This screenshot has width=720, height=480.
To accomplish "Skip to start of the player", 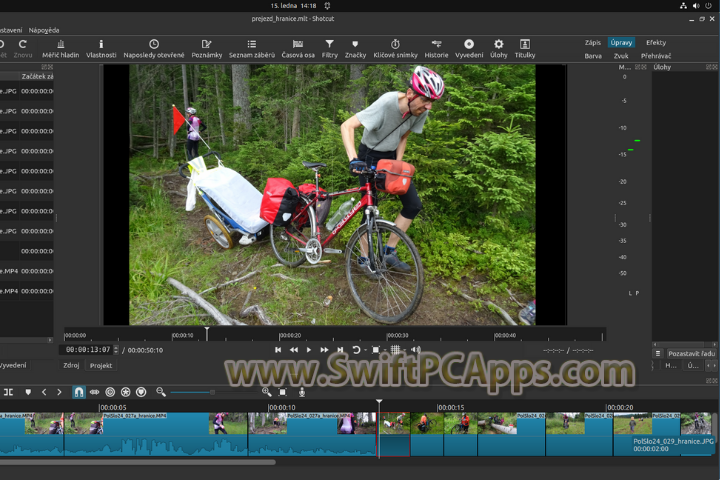I will tap(278, 350).
